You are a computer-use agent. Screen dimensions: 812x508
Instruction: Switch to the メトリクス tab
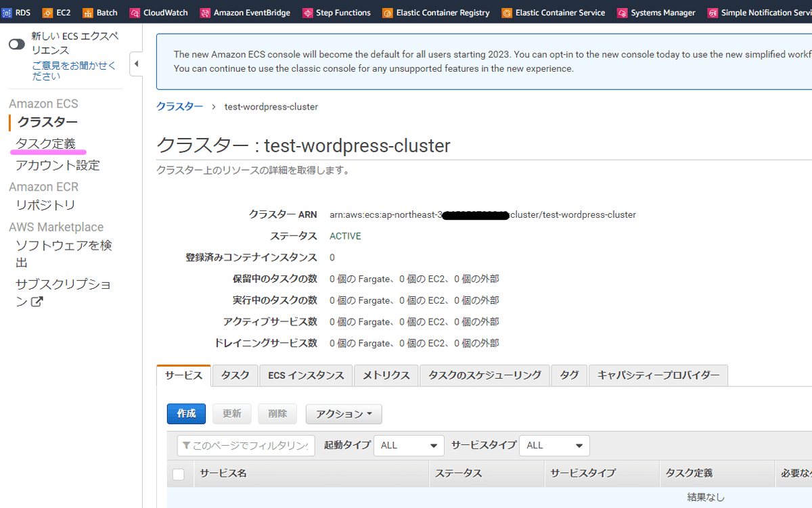coord(386,375)
